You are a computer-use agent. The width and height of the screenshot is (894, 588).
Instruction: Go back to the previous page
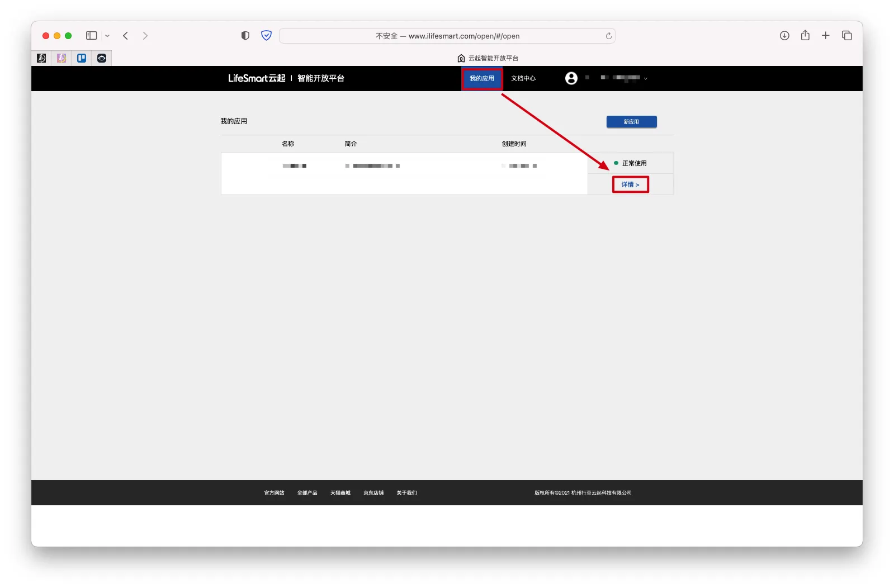click(126, 36)
